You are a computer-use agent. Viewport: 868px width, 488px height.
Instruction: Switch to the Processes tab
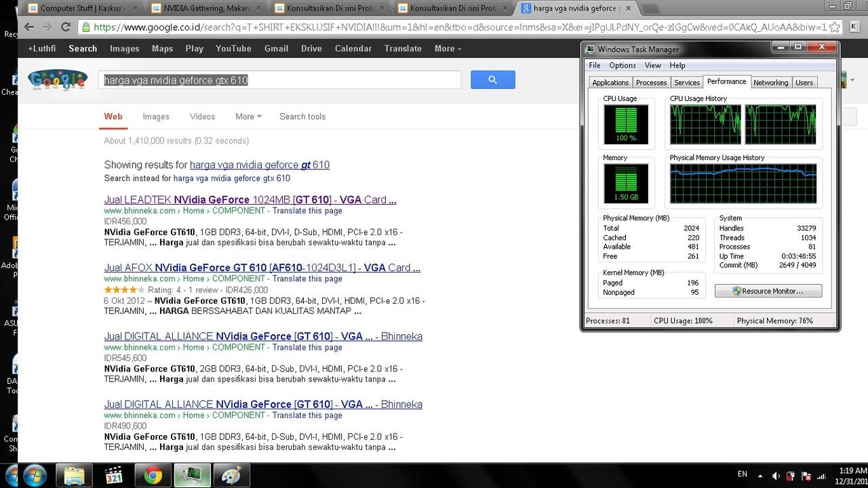click(x=652, y=83)
